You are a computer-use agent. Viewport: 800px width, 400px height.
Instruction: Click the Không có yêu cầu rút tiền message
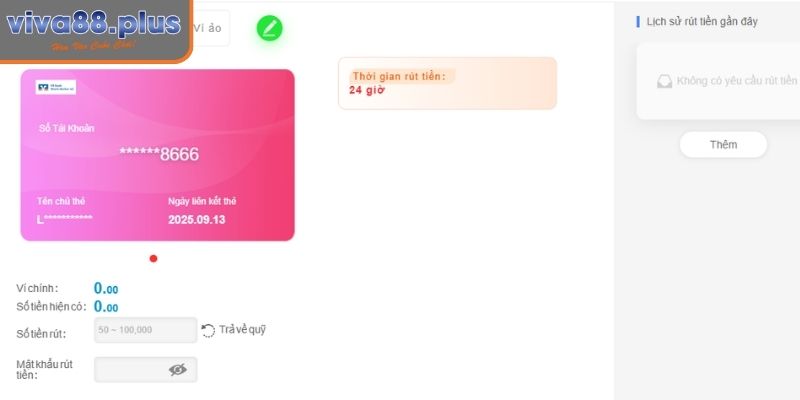tap(736, 81)
